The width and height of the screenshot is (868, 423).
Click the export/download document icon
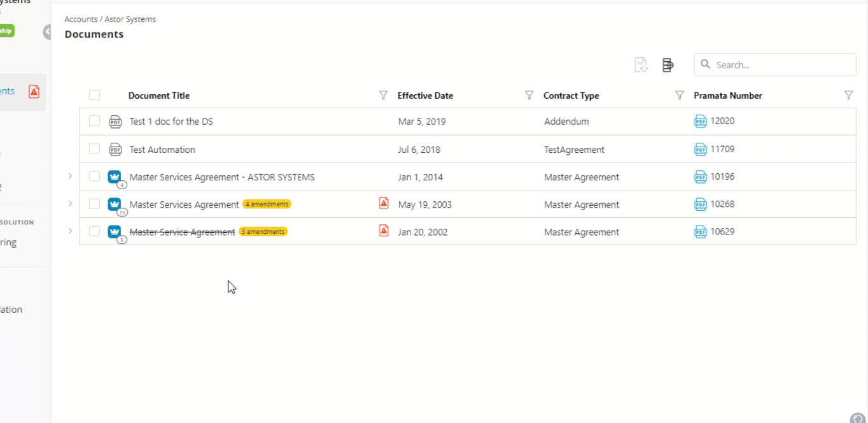click(x=641, y=65)
